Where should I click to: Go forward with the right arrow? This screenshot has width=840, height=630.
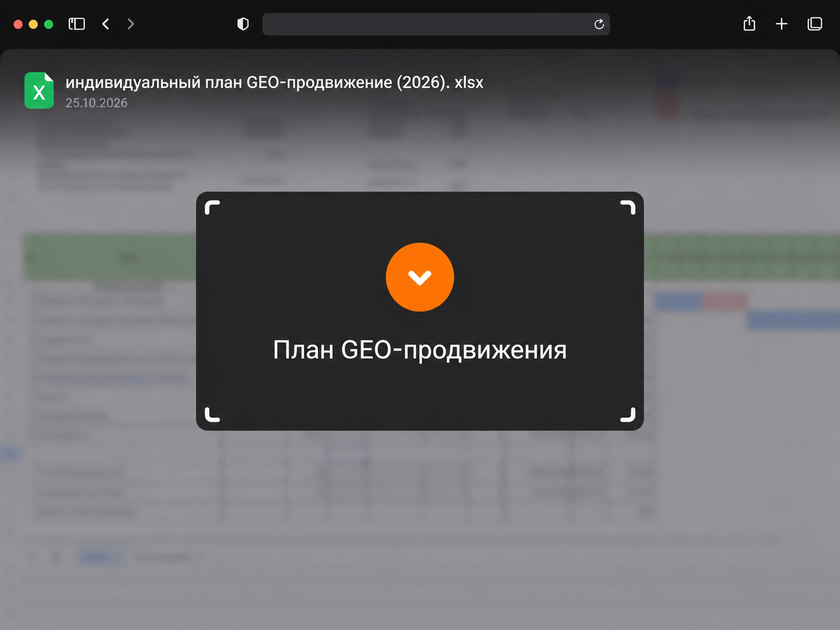click(131, 24)
